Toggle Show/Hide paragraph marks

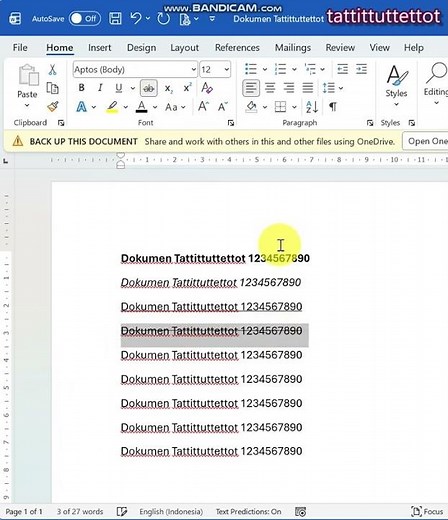(x=333, y=107)
